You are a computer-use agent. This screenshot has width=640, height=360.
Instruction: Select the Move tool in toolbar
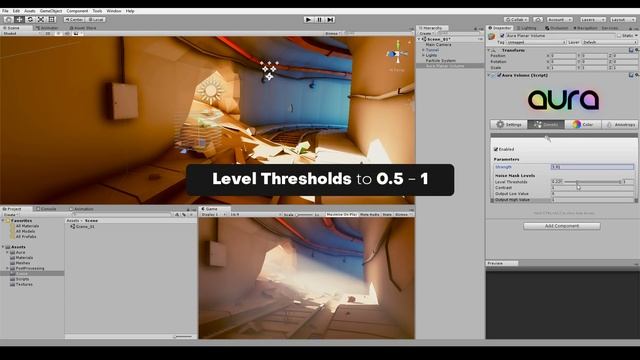19,19
